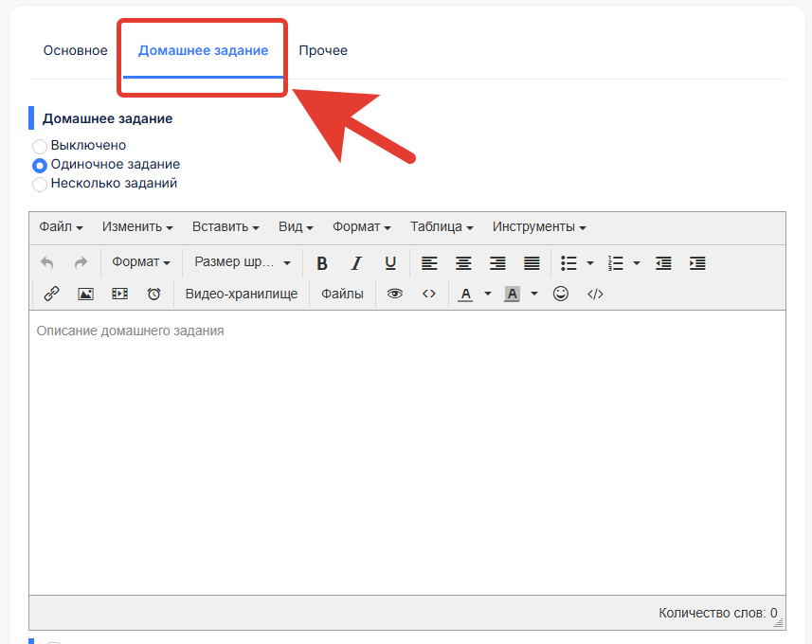Click into the homework description text area

point(407,453)
